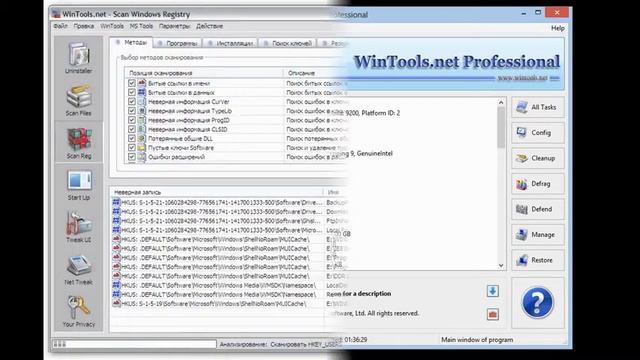The width and height of the screenshot is (640, 360).
Task: Sort by Неверная запись column header
Action: tap(216, 192)
